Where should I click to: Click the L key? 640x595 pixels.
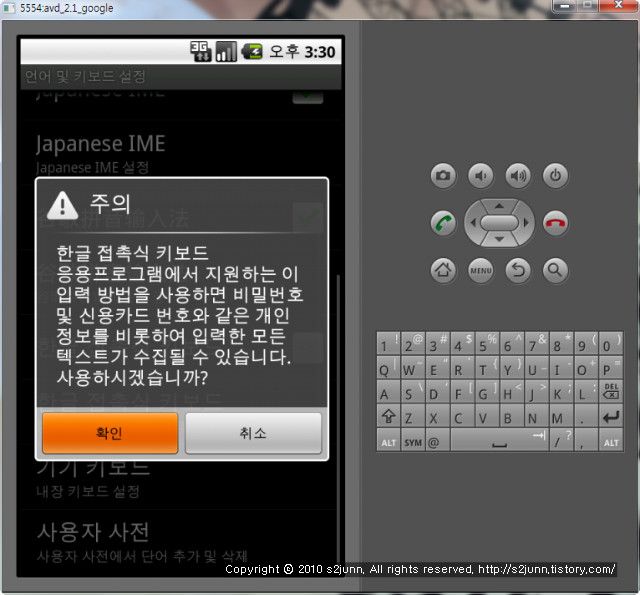(586, 391)
